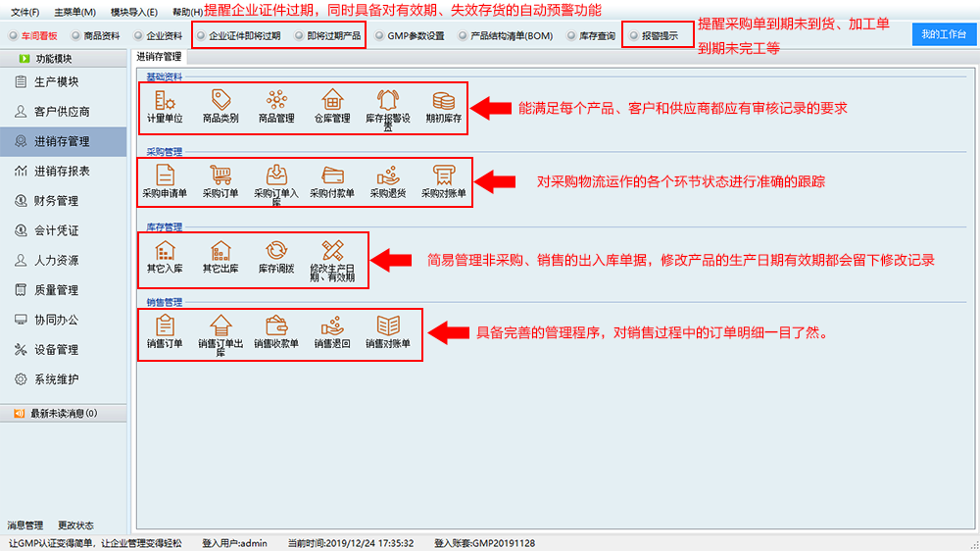Open the 协同办公 sidebar item
The height and width of the screenshot is (551, 980).
[x=63, y=320]
